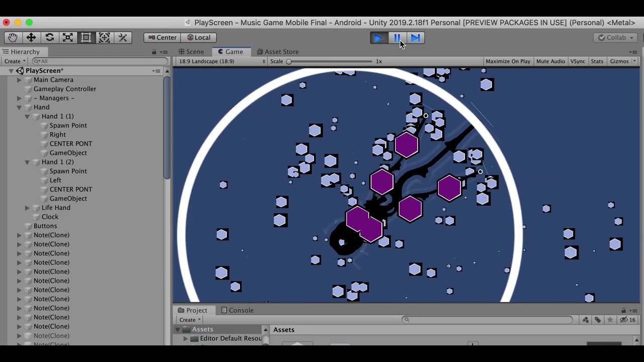
Task: Expand the Life Hand object
Action: tap(27, 208)
